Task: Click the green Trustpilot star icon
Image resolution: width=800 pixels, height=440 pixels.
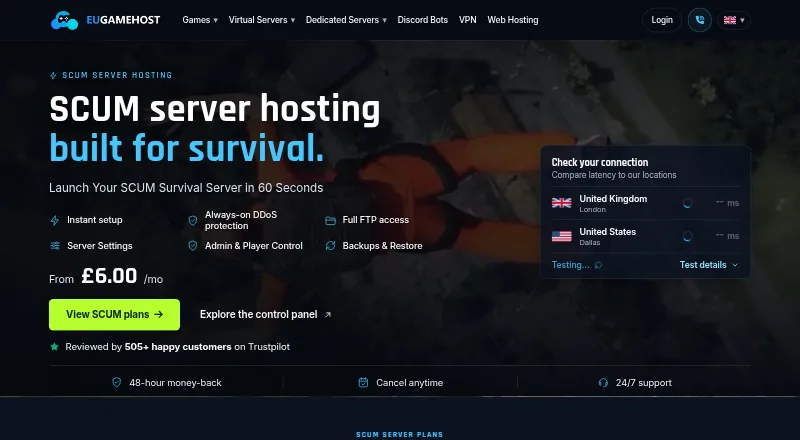Action: [54, 347]
